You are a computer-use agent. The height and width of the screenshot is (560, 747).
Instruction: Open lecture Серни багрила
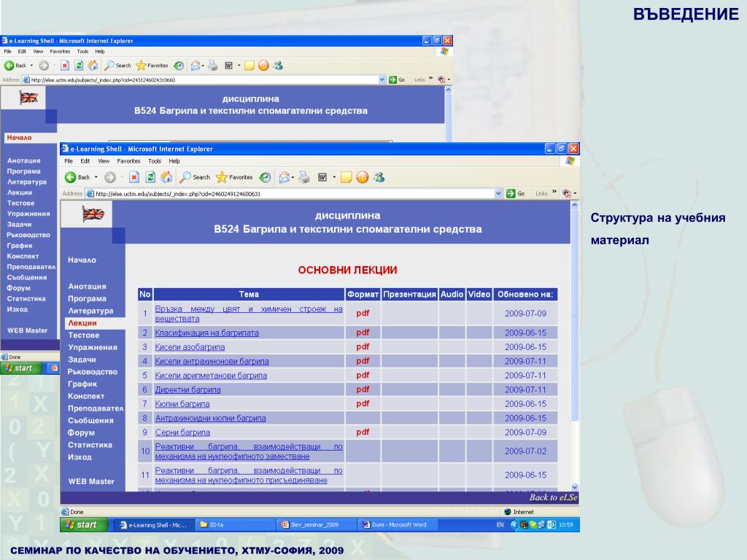click(182, 432)
